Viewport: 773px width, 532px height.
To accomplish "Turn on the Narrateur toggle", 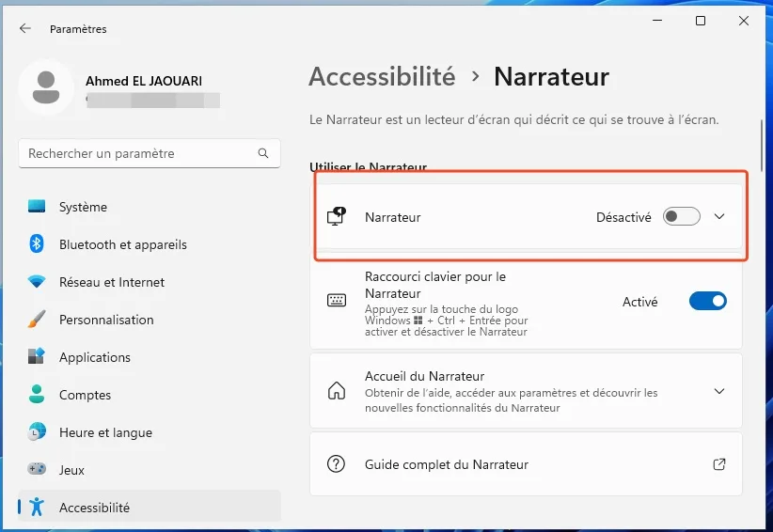I will [681, 216].
